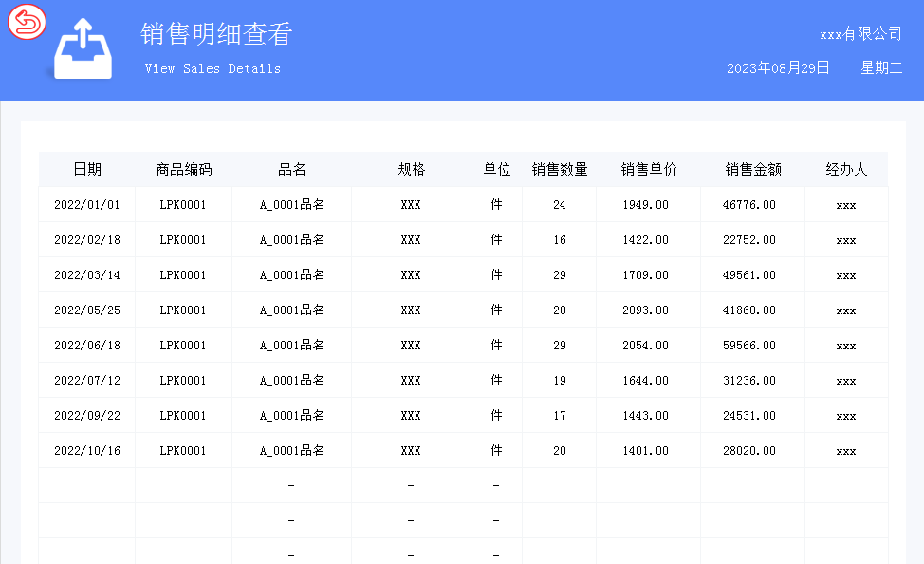Image resolution: width=924 pixels, height=564 pixels.
Task: Click the white upload tray icon
Action: click(83, 49)
